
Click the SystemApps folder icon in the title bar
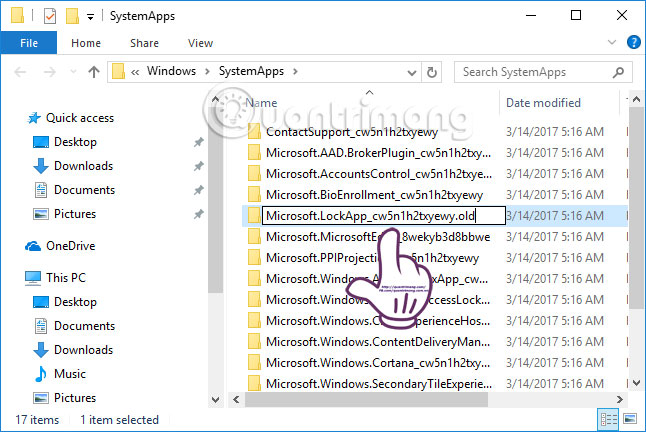pos(17,16)
